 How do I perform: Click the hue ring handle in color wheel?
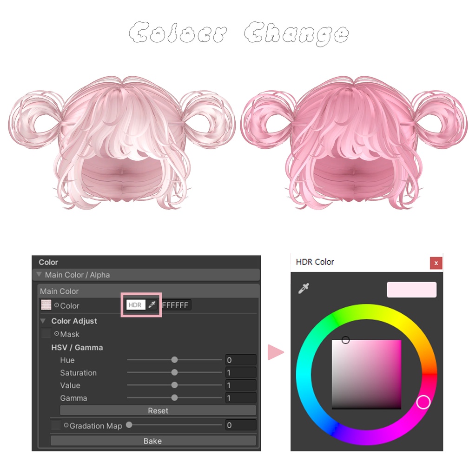(423, 402)
